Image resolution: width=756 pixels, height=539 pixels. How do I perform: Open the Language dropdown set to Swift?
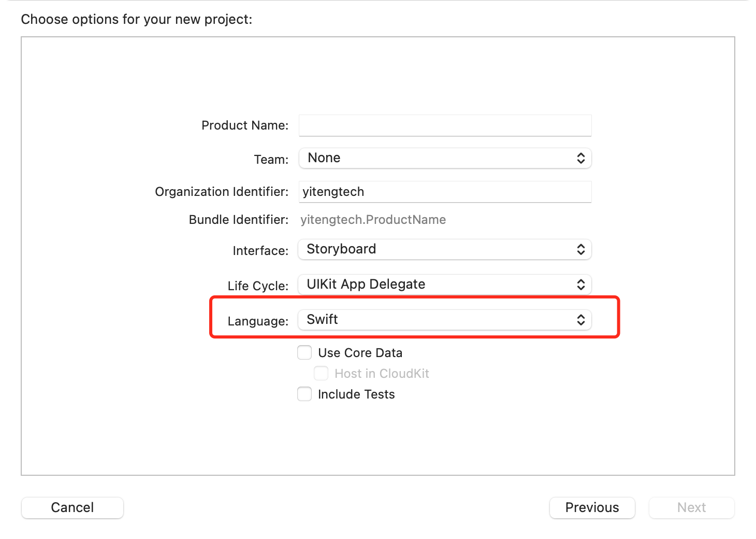[445, 320]
